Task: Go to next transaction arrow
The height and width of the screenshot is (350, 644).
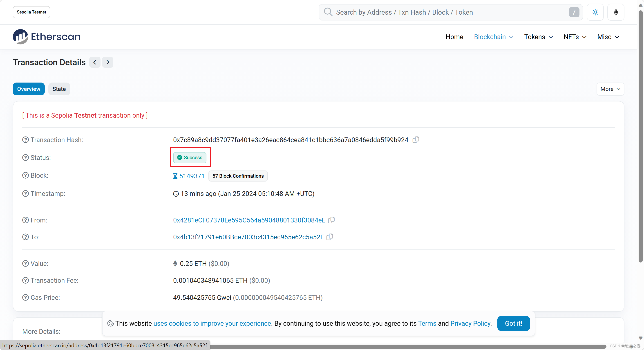Action: coord(108,62)
